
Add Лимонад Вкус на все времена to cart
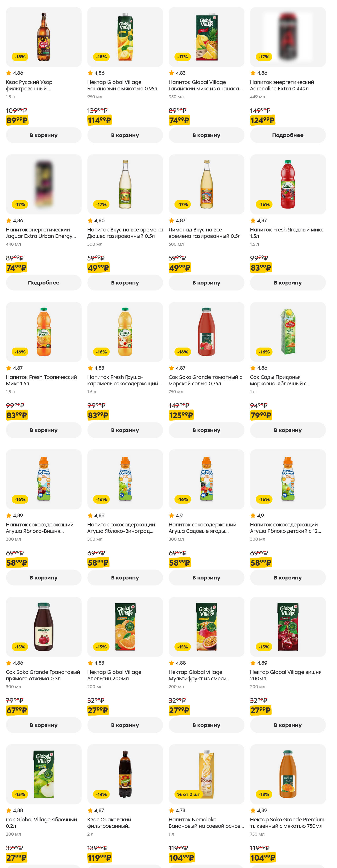coord(206,283)
